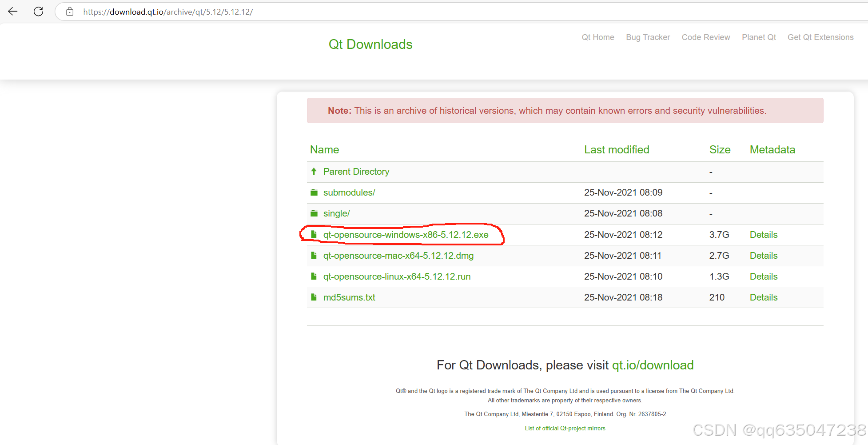This screenshot has width=868, height=445.
Task: Download qt-opensource-mac-x64-5.12.12.dmg
Action: [398, 256]
